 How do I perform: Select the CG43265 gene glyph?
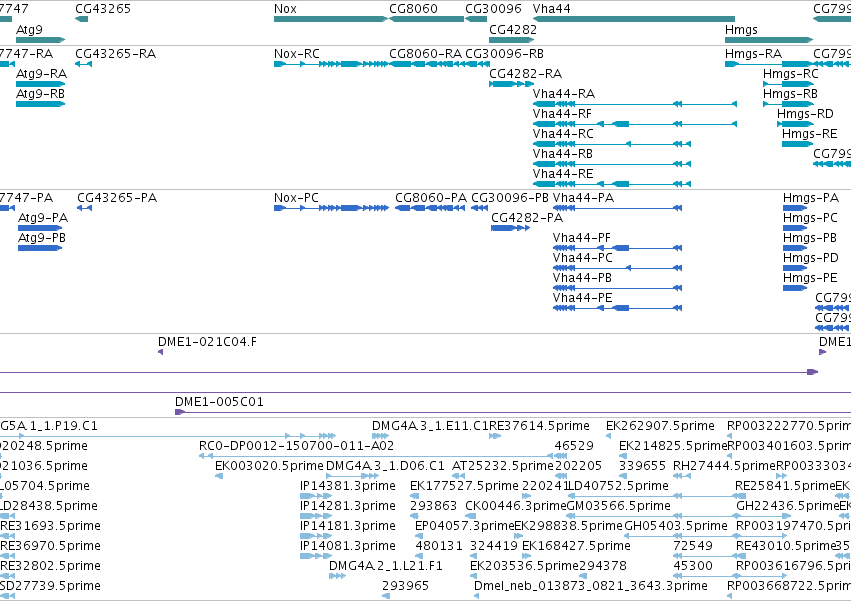coord(81,19)
